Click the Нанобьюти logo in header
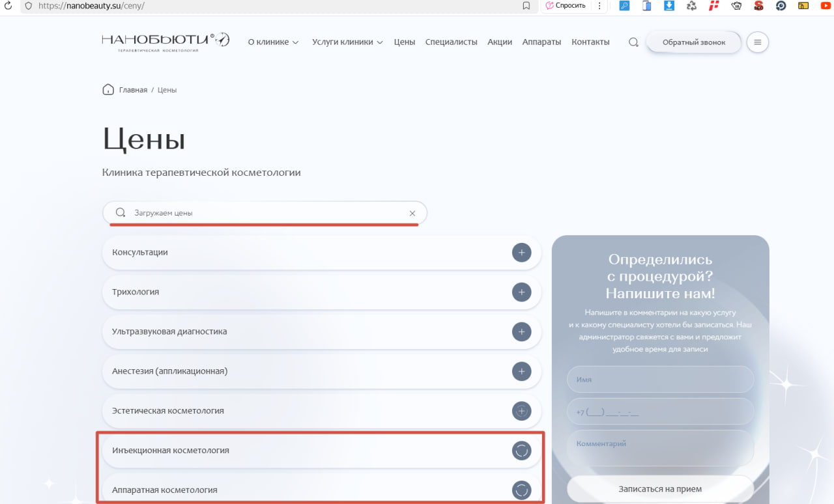The height and width of the screenshot is (504, 834). [165, 42]
